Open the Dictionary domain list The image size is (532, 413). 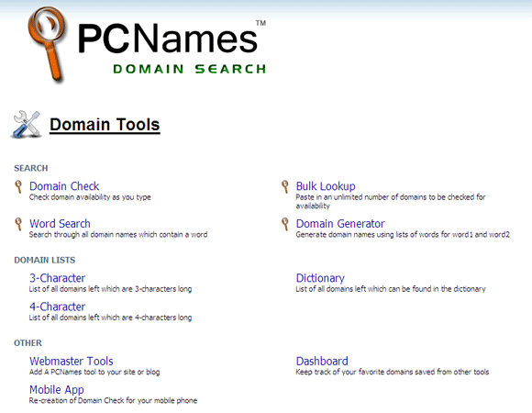320,278
